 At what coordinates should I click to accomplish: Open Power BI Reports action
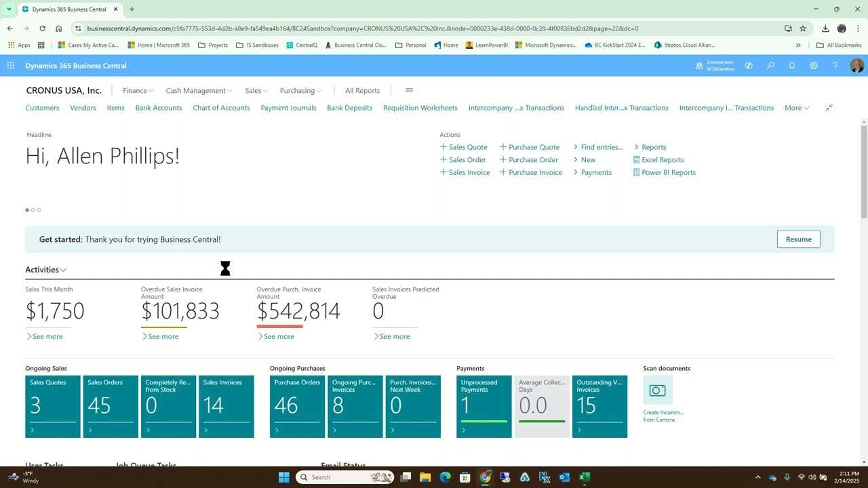point(665,172)
